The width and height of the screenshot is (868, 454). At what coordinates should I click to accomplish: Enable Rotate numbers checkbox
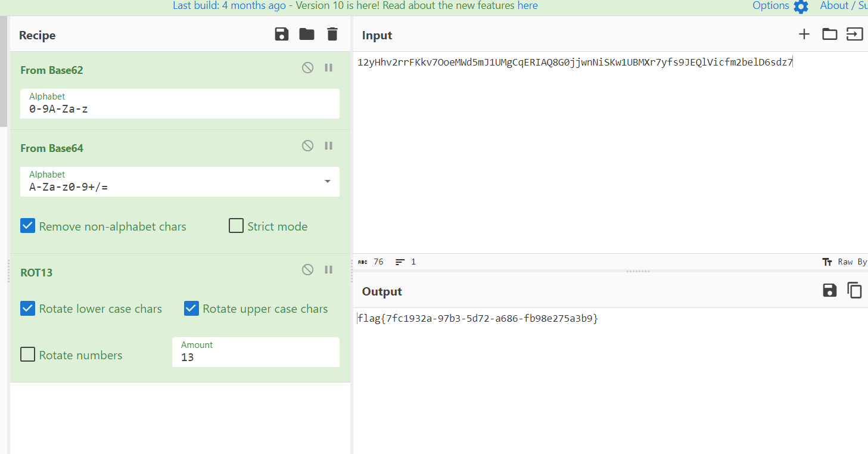(x=28, y=355)
